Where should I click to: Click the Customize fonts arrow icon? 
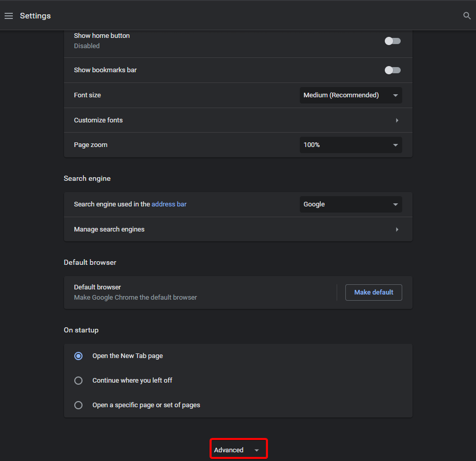point(397,120)
